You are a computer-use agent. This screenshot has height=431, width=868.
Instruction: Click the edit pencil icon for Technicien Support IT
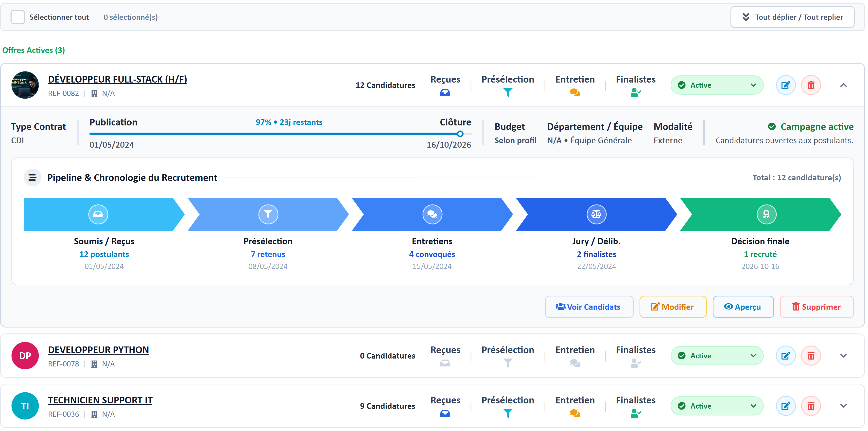[785, 406]
